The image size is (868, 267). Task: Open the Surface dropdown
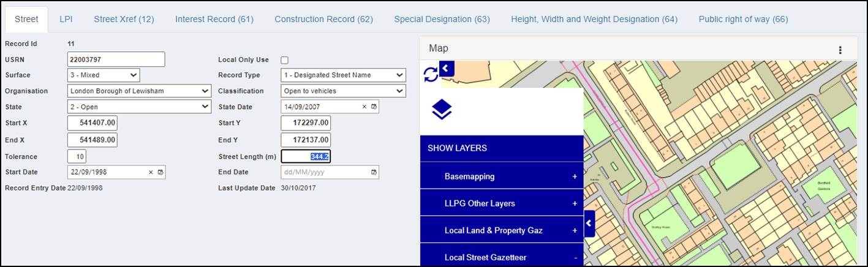[104, 75]
